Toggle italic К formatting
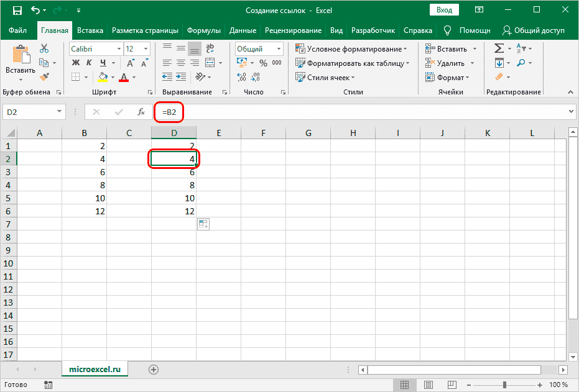The width and height of the screenshot is (579, 392). (x=90, y=63)
